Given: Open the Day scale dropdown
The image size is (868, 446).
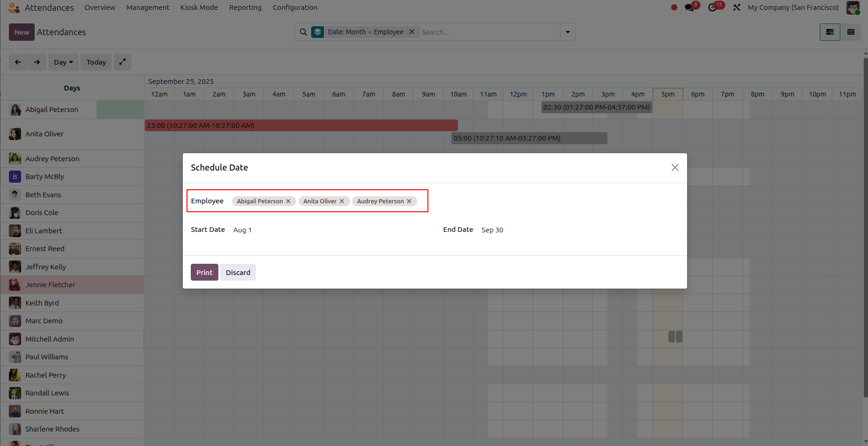Looking at the screenshot, I should point(63,62).
